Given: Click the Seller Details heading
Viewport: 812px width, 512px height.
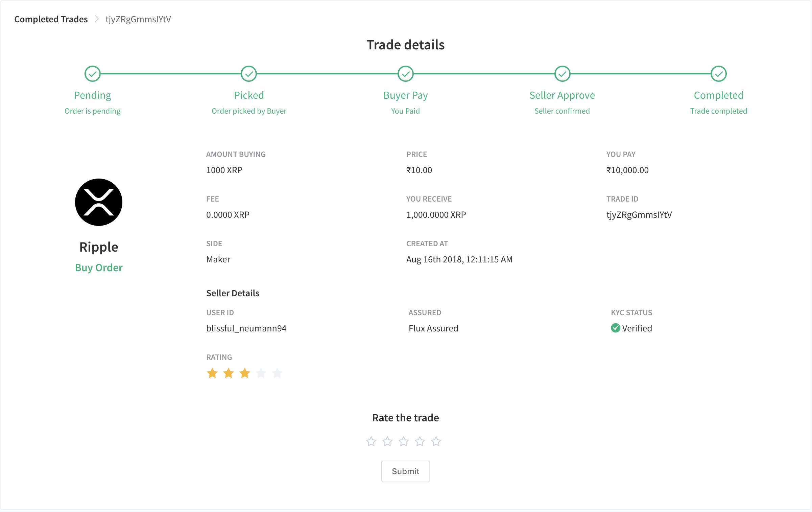Looking at the screenshot, I should [x=233, y=293].
